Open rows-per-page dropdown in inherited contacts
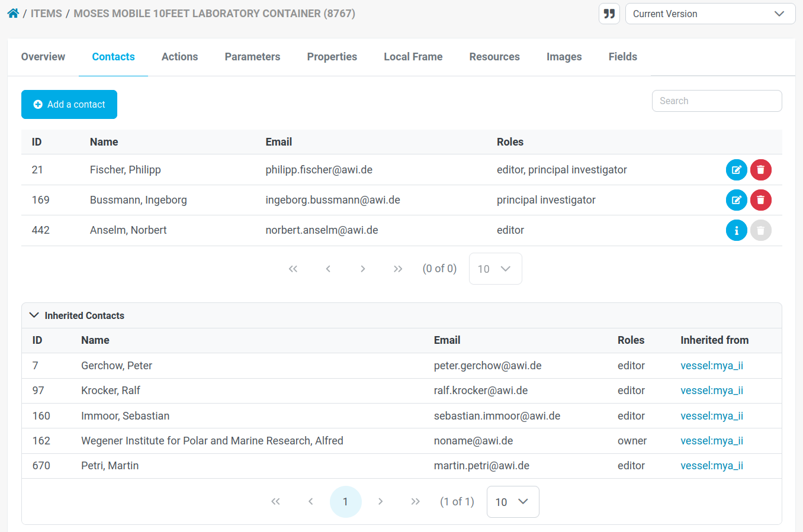Image resolution: width=803 pixels, height=532 pixels. (x=512, y=502)
